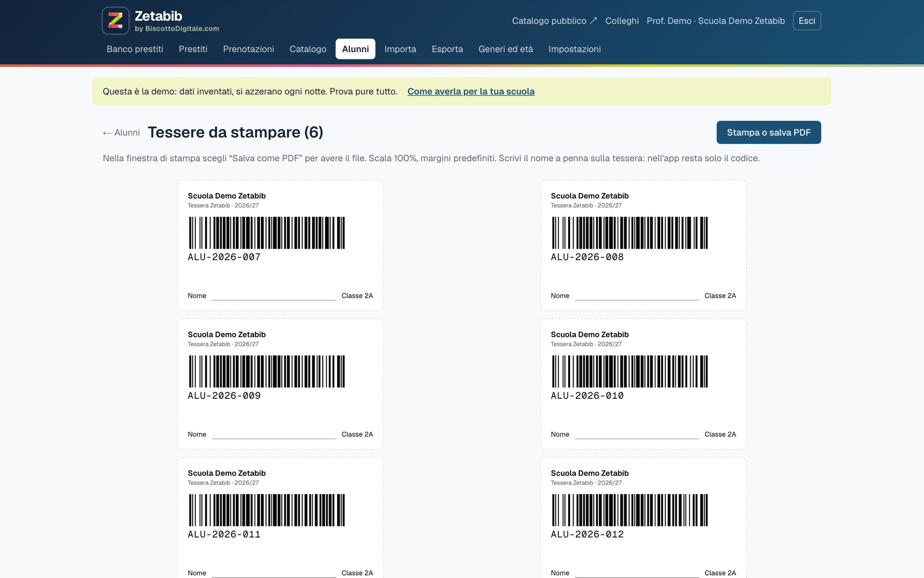Click the barcode of card ALU-2026-009

click(267, 372)
